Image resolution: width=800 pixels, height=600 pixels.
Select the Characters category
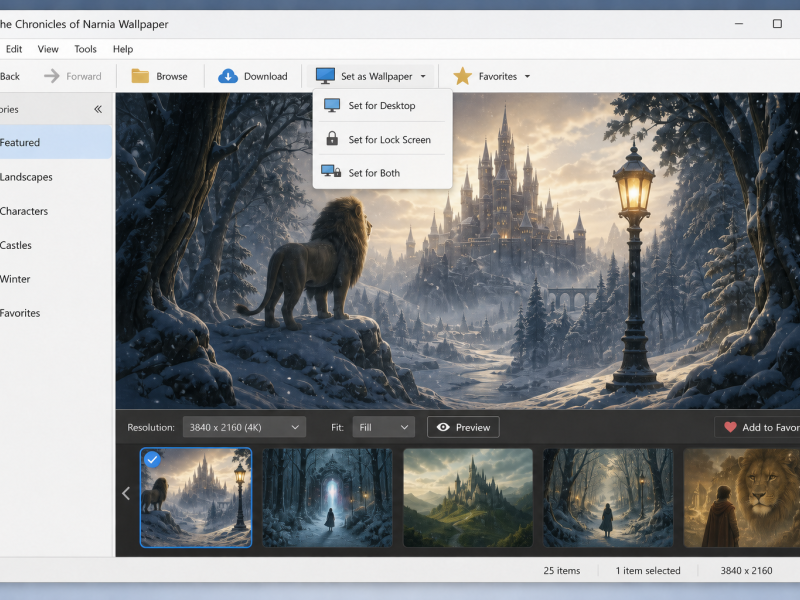pyautogui.click(x=55, y=211)
